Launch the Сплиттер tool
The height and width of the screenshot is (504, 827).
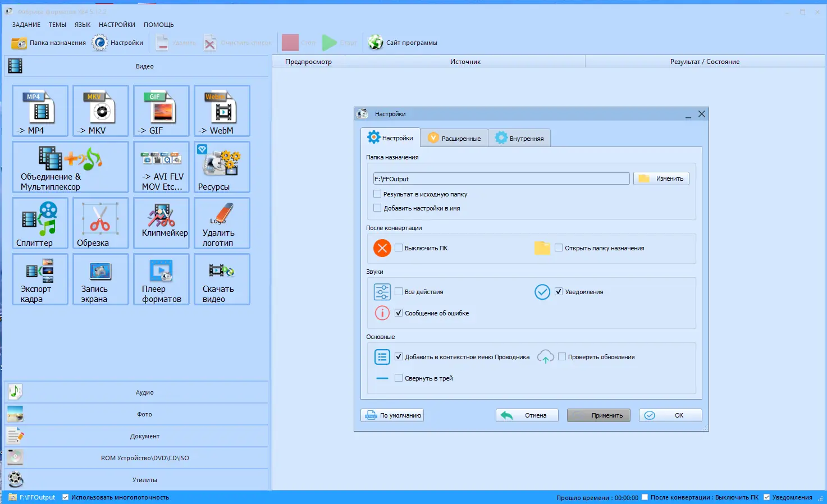[40, 223]
